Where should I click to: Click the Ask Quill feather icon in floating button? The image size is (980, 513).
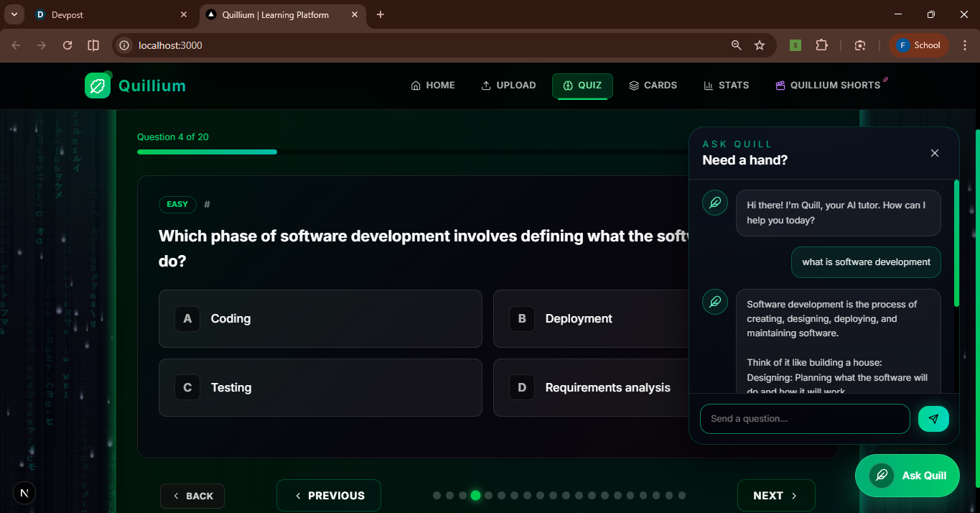(x=882, y=476)
